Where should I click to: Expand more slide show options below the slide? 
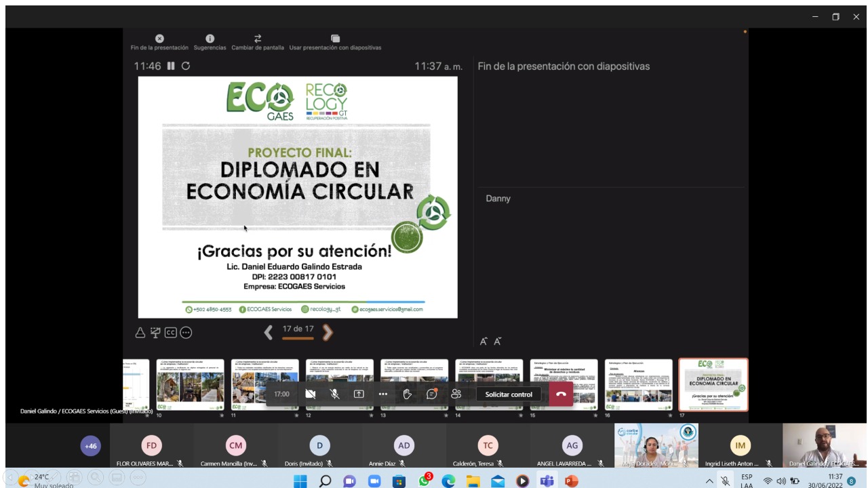coord(186,332)
